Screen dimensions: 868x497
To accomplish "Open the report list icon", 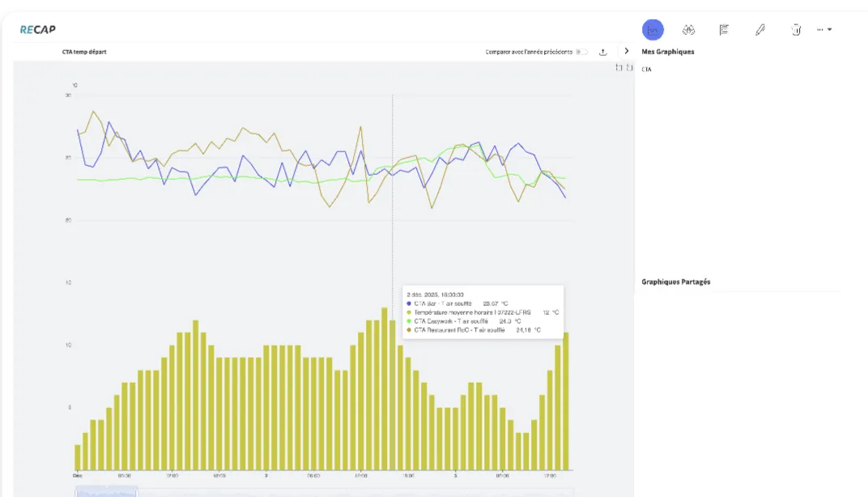I will click(724, 30).
